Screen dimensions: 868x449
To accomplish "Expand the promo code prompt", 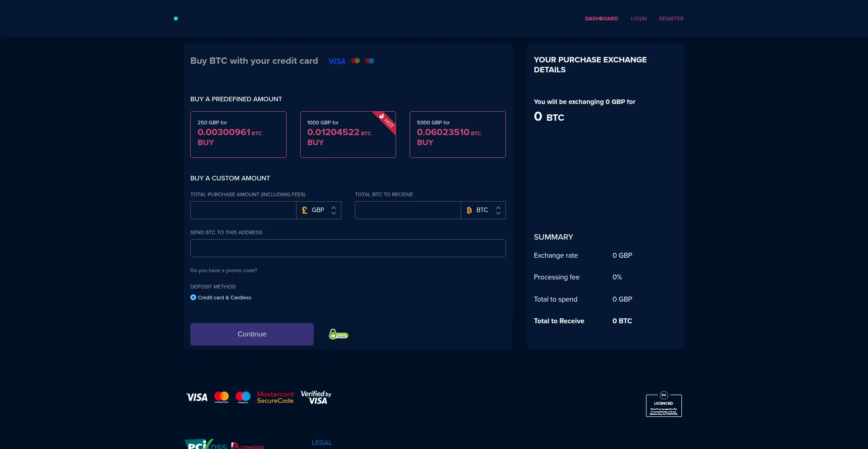I will (223, 270).
